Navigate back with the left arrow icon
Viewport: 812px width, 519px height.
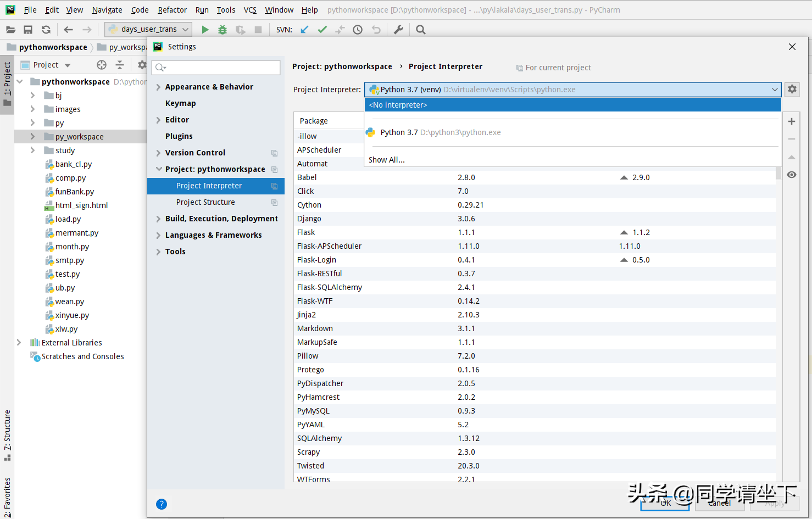tap(69, 30)
